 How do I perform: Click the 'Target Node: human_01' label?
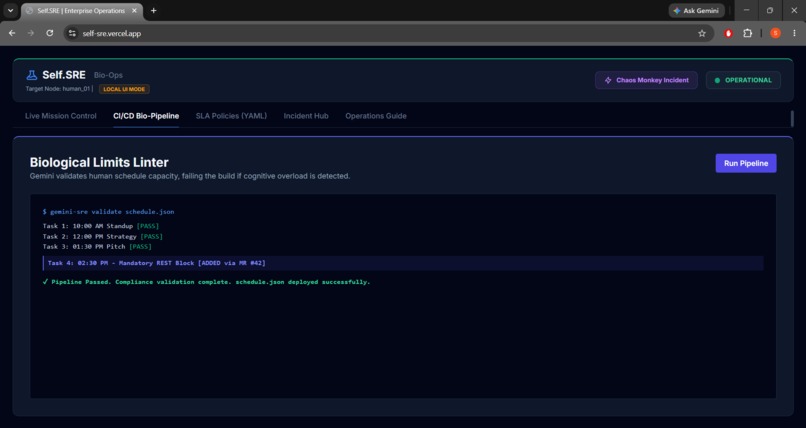click(x=58, y=89)
